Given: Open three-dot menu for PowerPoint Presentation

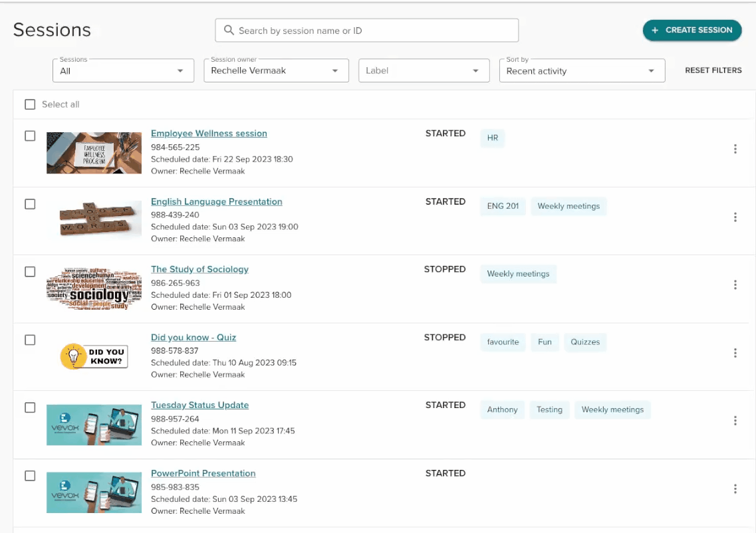Looking at the screenshot, I should tap(735, 489).
